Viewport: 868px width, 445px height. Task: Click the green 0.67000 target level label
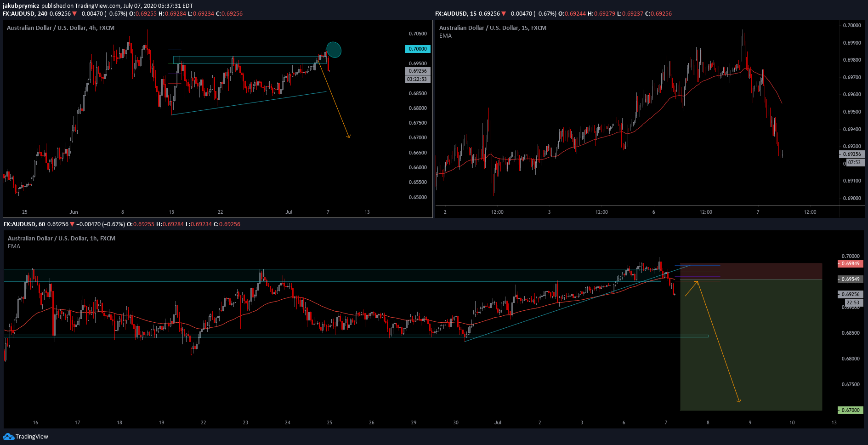851,410
